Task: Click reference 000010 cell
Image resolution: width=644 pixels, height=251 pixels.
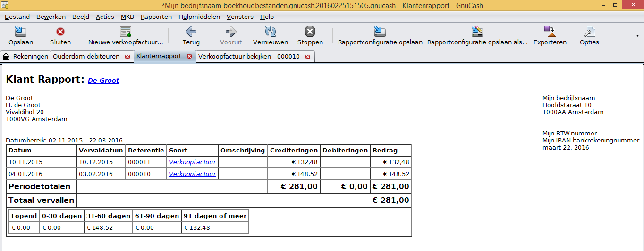Action: point(146,174)
